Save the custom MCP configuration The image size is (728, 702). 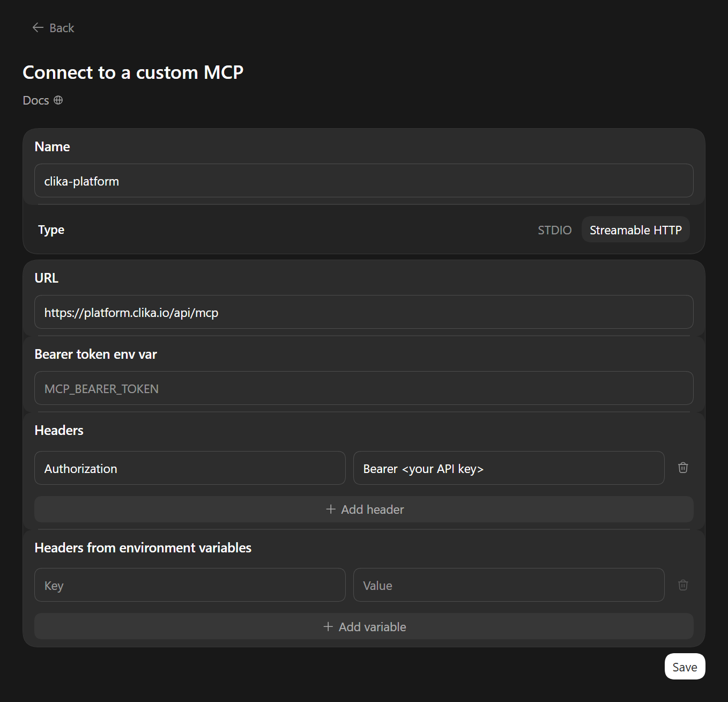(685, 667)
